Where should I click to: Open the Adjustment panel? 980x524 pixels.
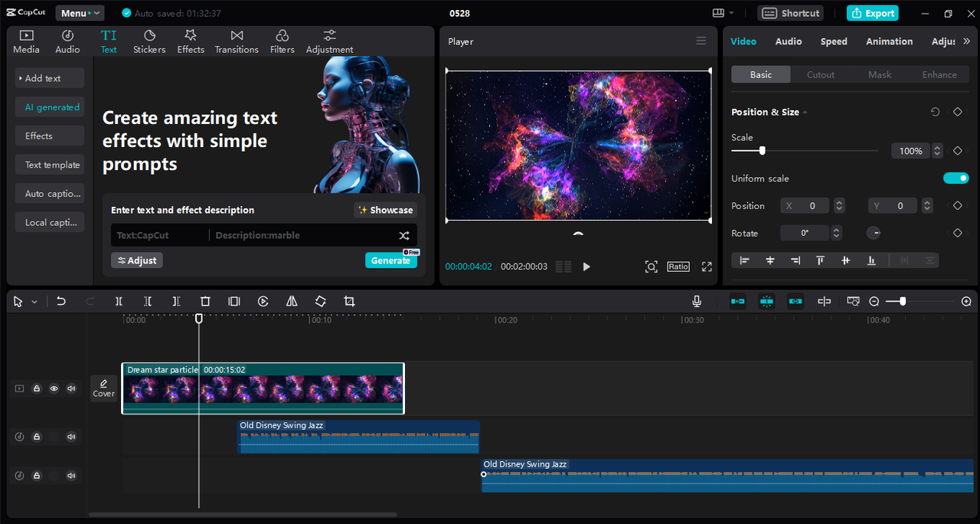click(329, 41)
